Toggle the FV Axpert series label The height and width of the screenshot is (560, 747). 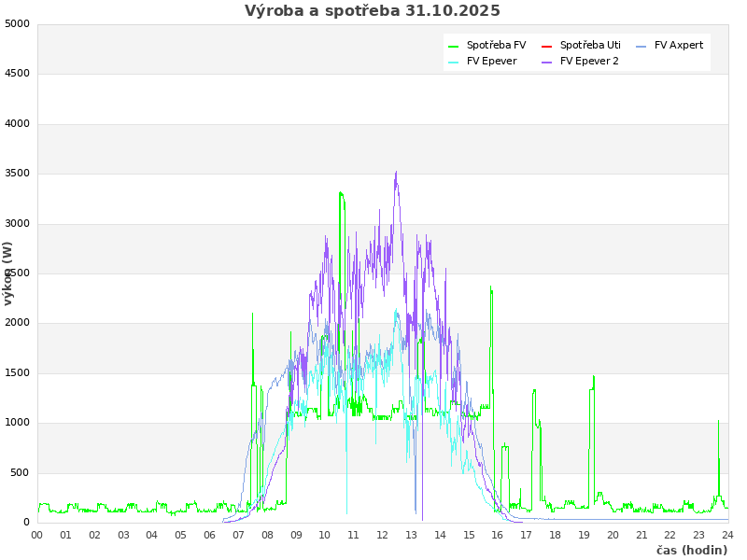pyautogui.click(x=679, y=46)
